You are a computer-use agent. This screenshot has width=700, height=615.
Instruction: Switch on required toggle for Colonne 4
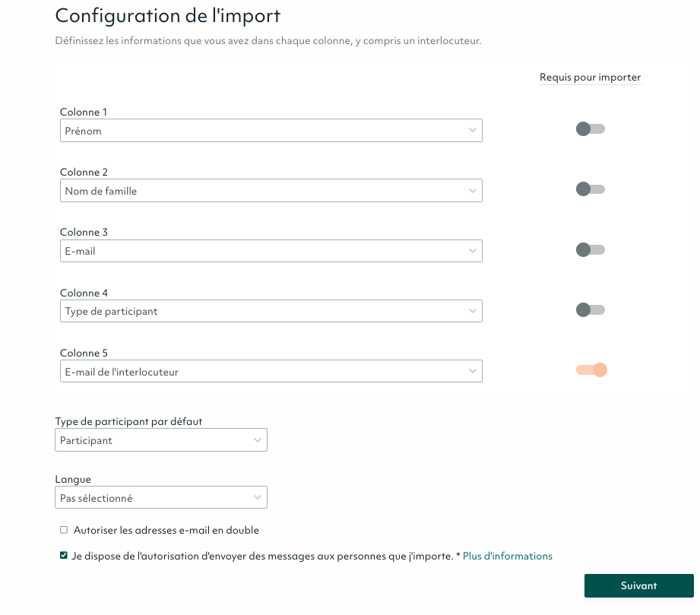(x=590, y=310)
